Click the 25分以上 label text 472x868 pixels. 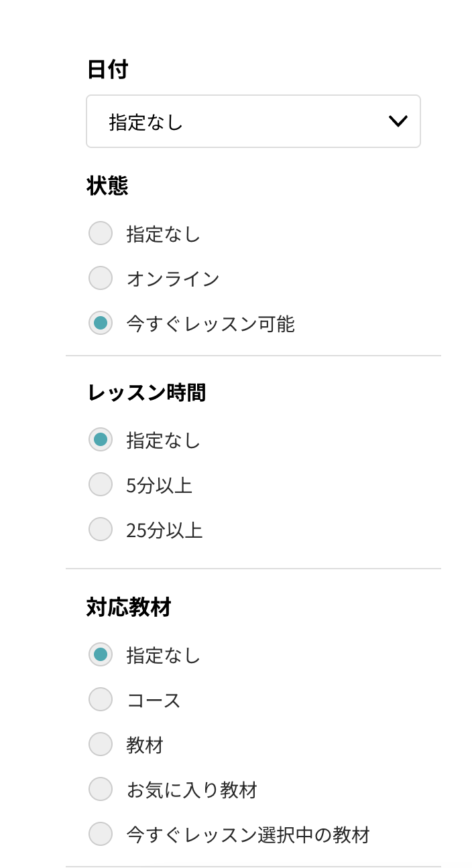pos(164,530)
